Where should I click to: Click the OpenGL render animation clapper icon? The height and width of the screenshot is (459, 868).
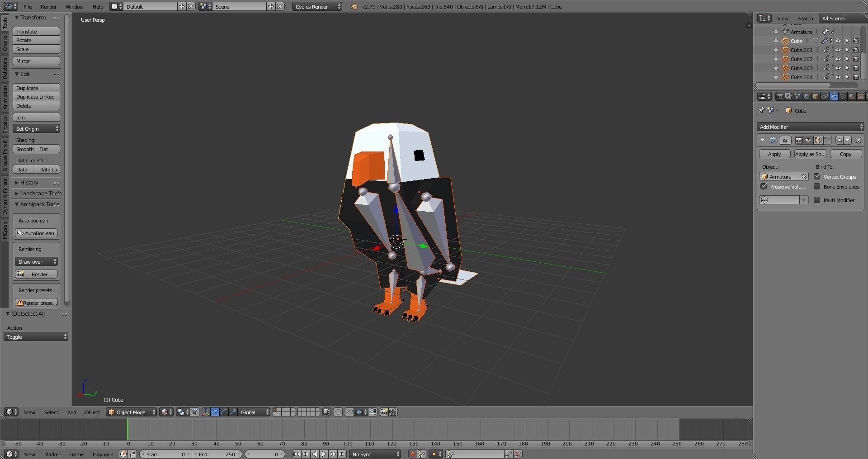[x=393, y=412]
